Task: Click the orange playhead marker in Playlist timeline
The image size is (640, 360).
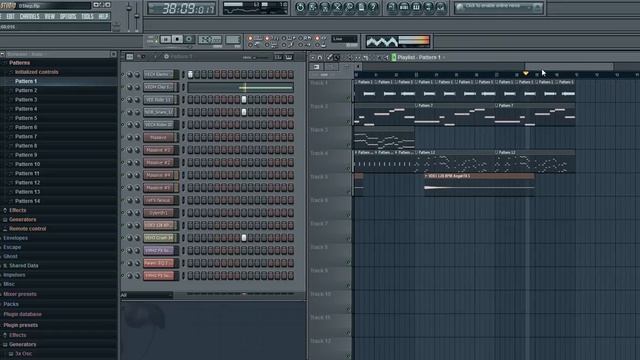Action: pyautogui.click(x=526, y=73)
